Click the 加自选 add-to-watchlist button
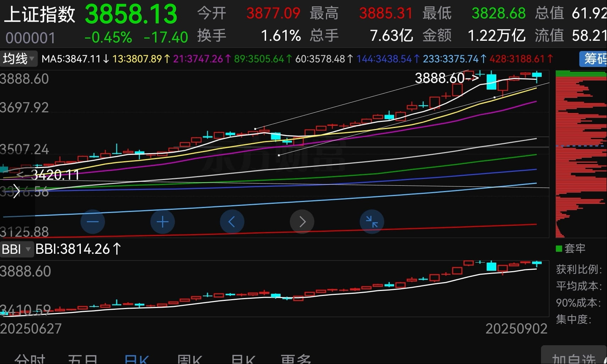The image size is (607, 364). [x=574, y=357]
